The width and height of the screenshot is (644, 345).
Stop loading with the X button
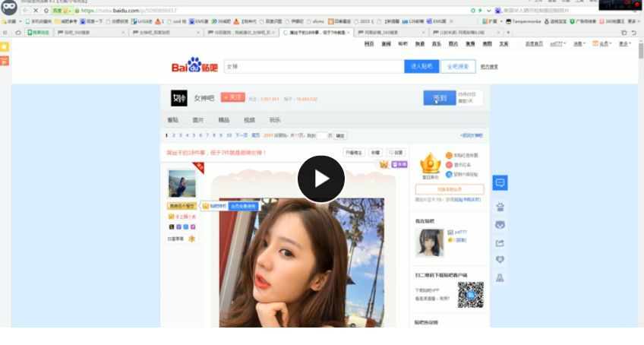pos(36,11)
